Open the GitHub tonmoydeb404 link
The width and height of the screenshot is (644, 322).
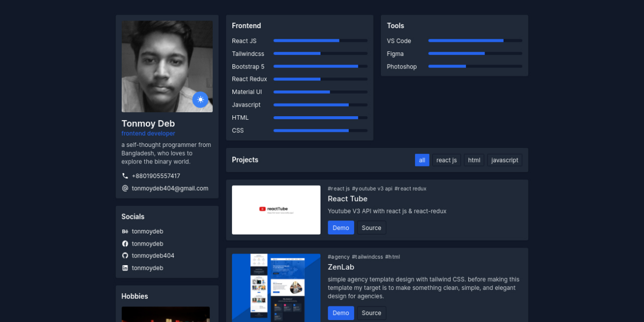pos(153,256)
